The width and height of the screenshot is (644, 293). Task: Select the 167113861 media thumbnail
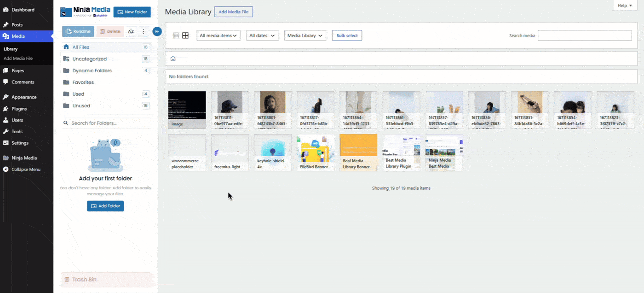pyautogui.click(x=401, y=110)
